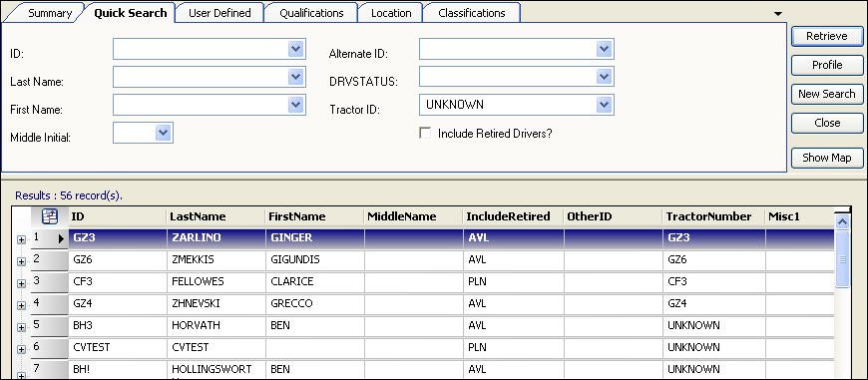Open the DRVSTATUS dropdown
Screen dimensions: 868x380
(x=604, y=77)
